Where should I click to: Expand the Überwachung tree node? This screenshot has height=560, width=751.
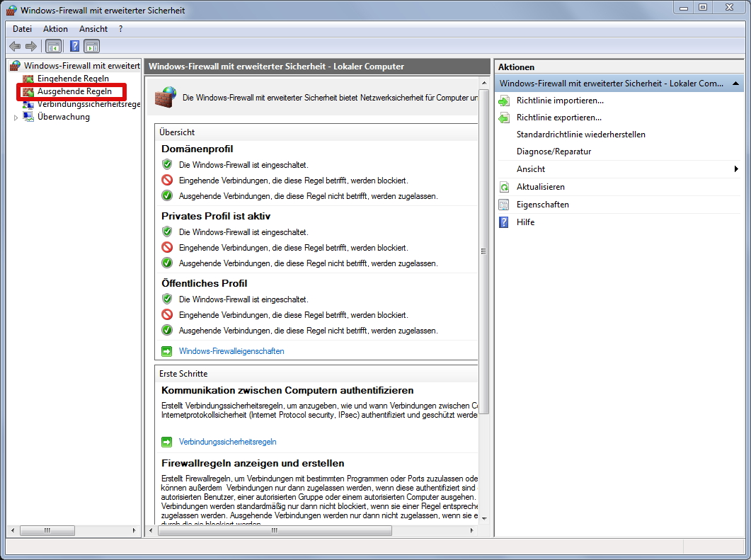[16, 118]
